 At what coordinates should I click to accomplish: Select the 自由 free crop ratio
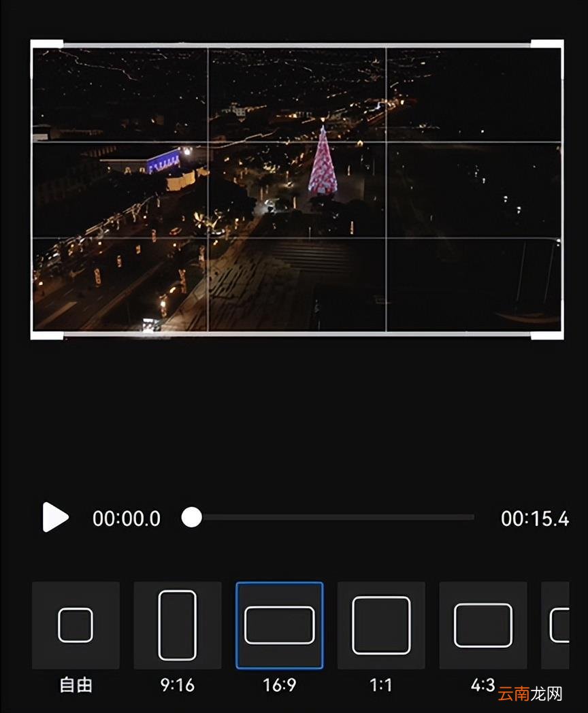coord(76,625)
